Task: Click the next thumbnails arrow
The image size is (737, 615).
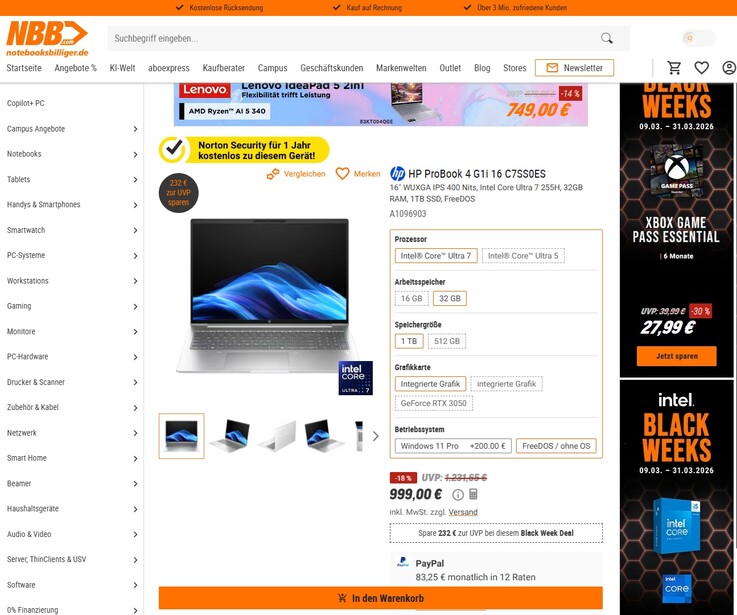Action: 376,436
